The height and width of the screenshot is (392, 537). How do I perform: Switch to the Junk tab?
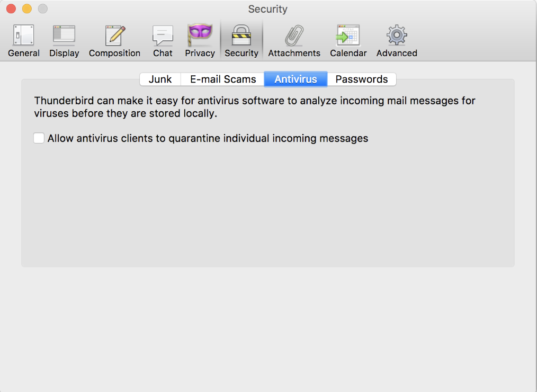[x=160, y=79]
